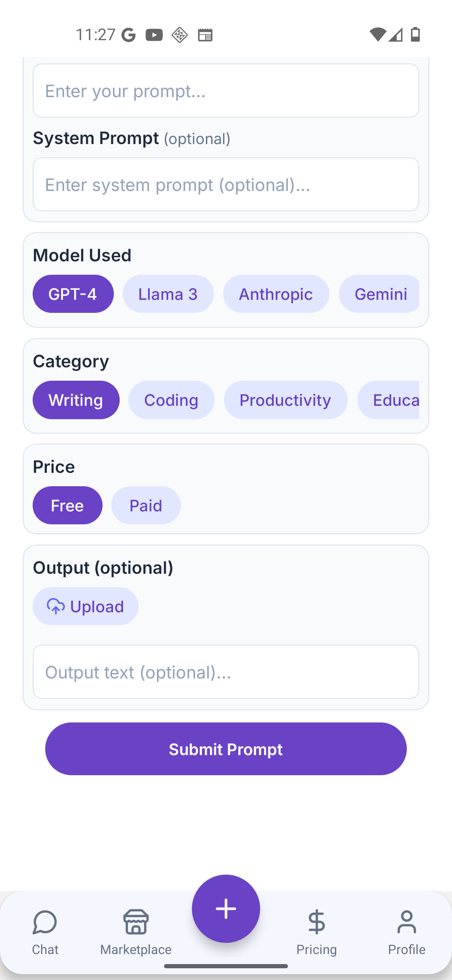Select the Writing category chip
This screenshot has width=452, height=980.
click(76, 400)
